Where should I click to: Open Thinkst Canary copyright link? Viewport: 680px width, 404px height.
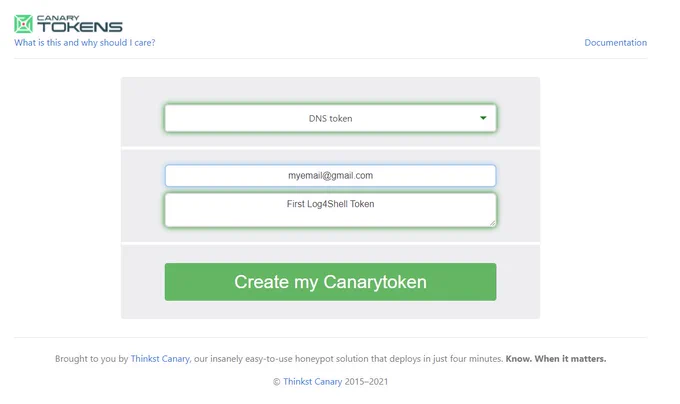313,382
